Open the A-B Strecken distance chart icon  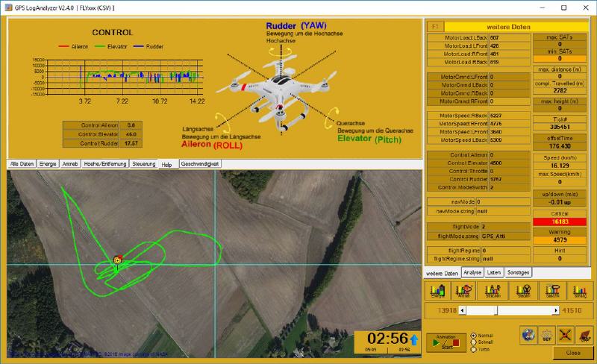coord(493,291)
